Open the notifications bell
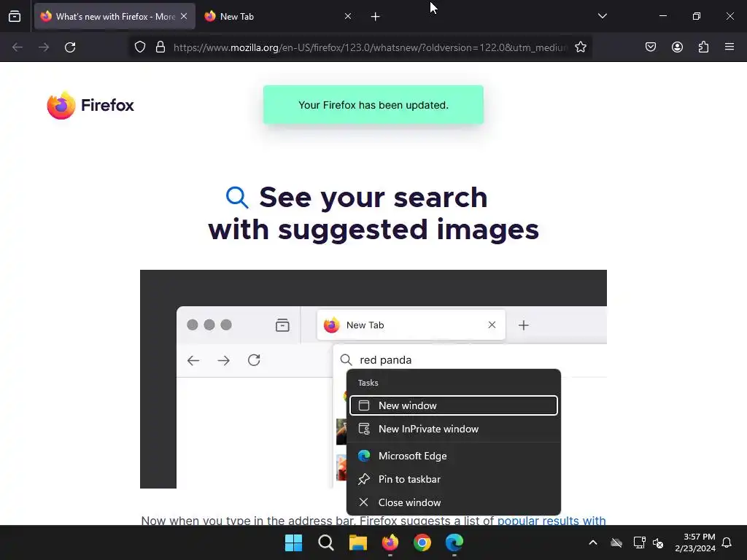This screenshot has height=560, width=747. (x=727, y=542)
